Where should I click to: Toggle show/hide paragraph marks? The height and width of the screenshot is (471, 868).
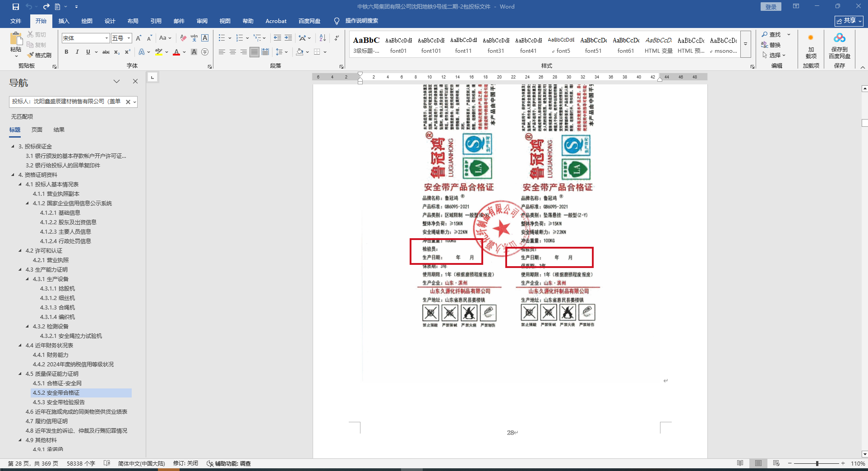coord(337,38)
